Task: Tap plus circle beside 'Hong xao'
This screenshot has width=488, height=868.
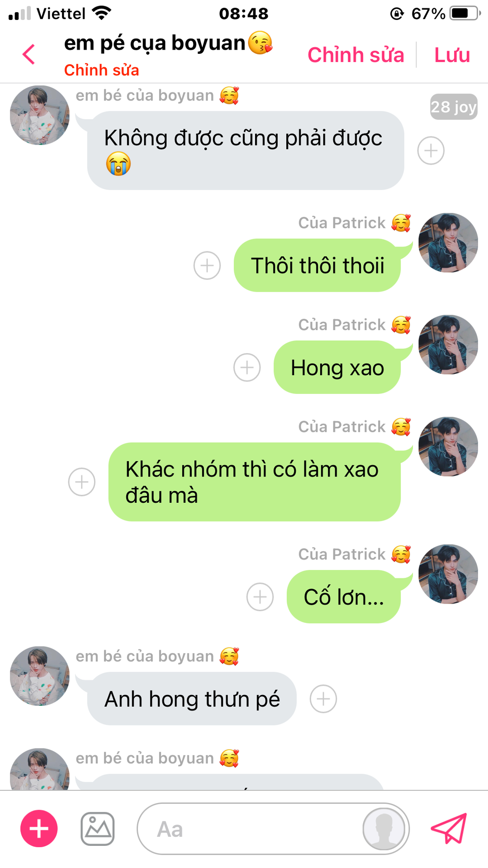Action: 247,367
